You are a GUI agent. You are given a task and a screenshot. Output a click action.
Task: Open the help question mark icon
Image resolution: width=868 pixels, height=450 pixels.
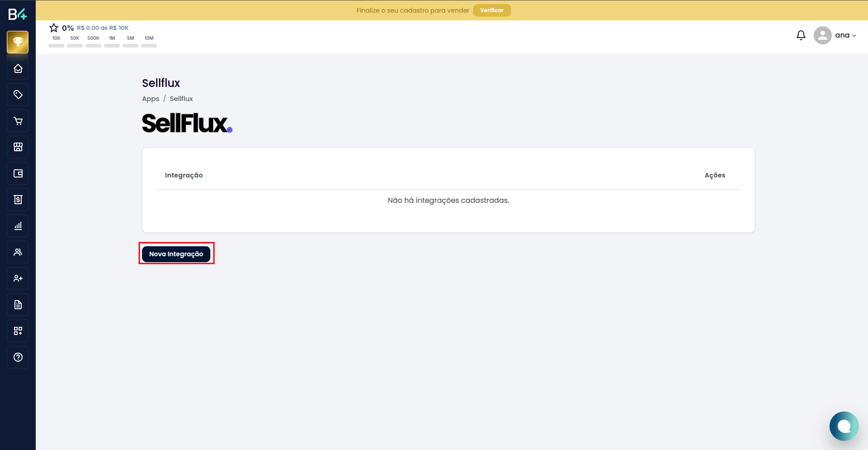point(18,357)
